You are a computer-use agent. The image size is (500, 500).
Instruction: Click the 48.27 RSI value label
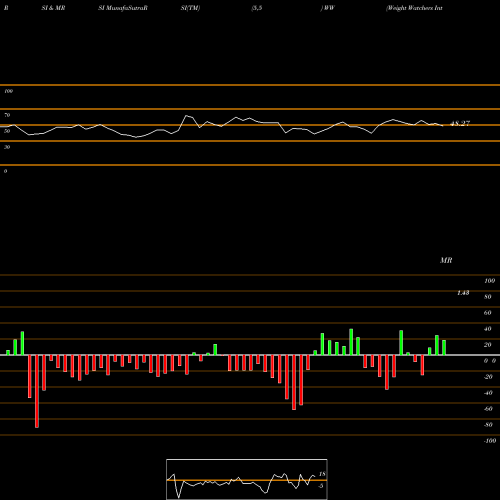460,123
